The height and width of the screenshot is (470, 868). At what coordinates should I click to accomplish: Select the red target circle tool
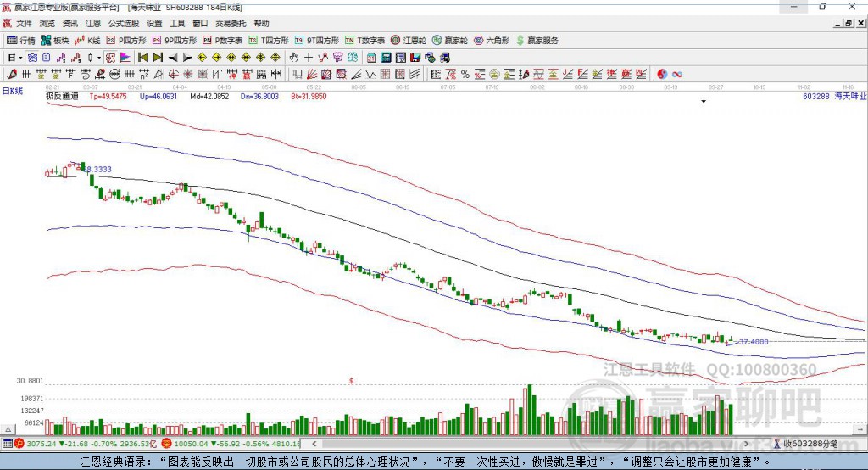[x=173, y=75]
